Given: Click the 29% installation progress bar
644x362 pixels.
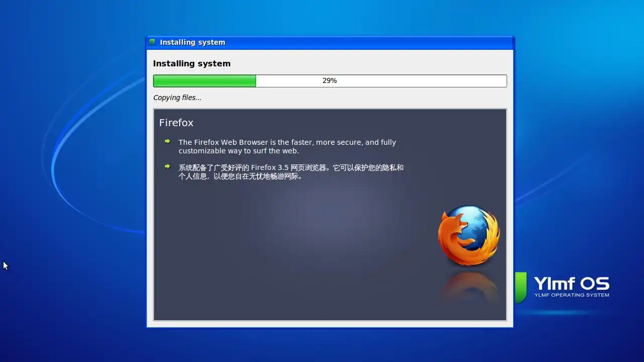Looking at the screenshot, I should 330,81.
